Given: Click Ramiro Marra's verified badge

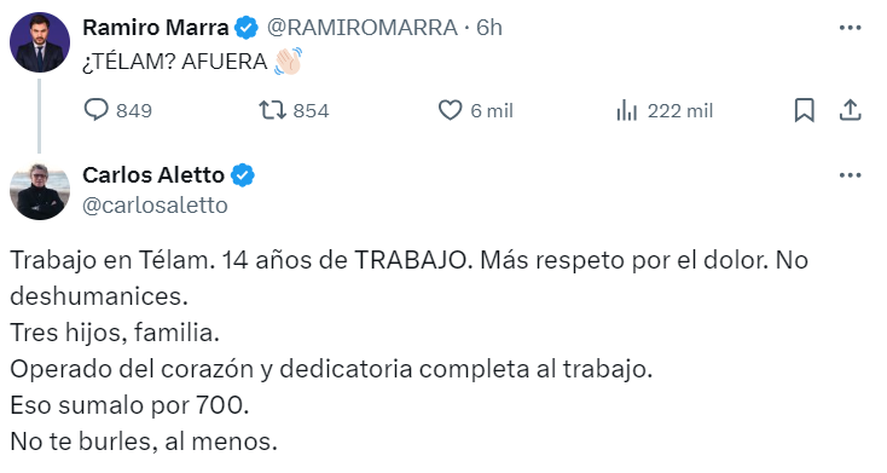Looking at the screenshot, I should click(246, 27).
